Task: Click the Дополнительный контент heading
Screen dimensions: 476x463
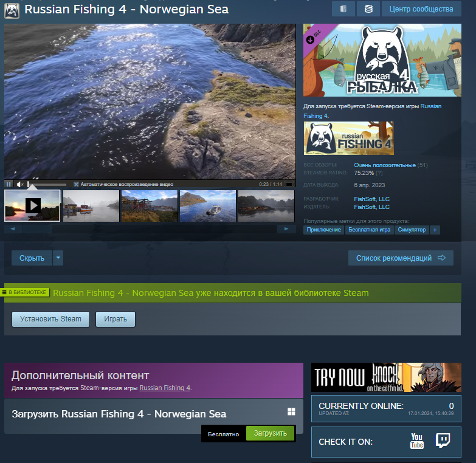Action: tap(80, 376)
